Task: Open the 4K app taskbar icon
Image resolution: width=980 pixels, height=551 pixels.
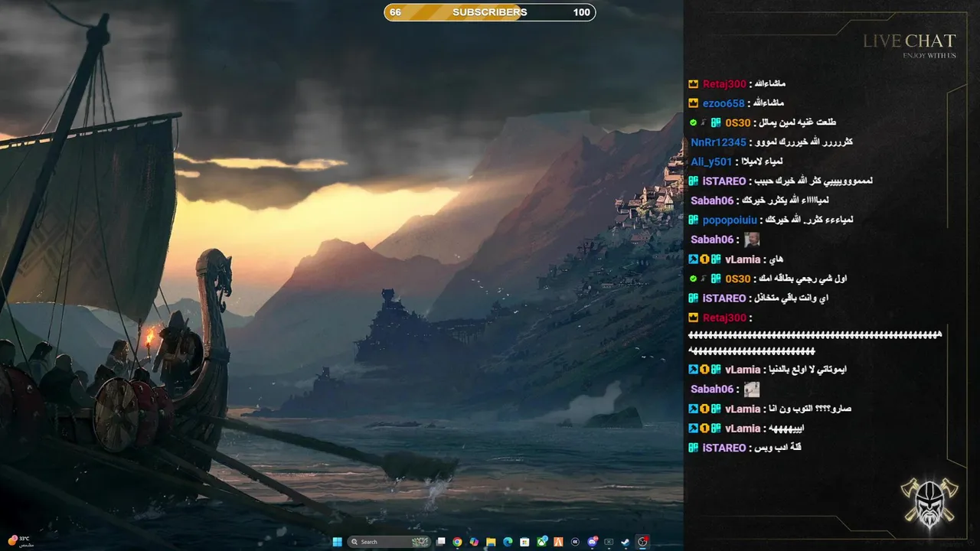Action: [x=575, y=542]
